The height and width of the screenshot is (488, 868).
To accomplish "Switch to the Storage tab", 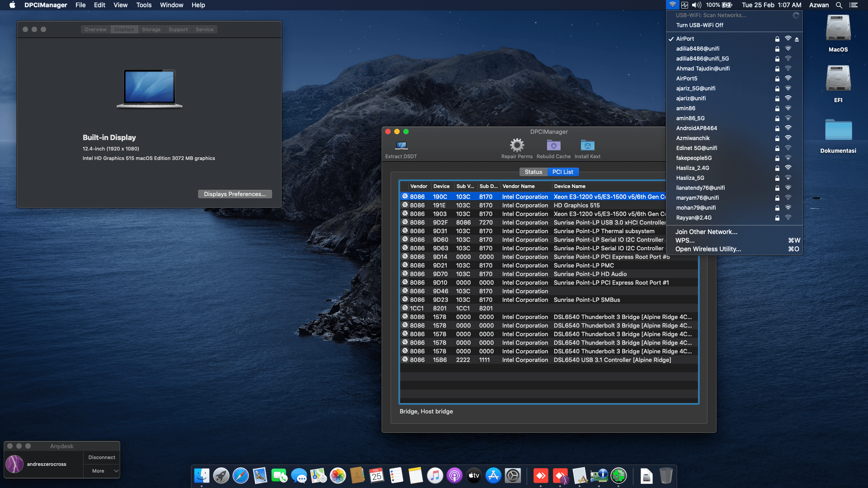I will pyautogui.click(x=151, y=29).
